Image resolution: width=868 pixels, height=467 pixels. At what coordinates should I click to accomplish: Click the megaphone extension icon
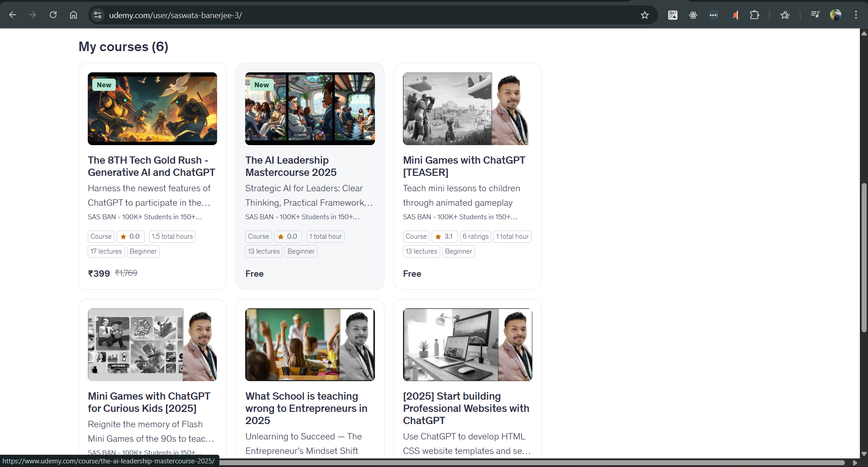point(734,15)
